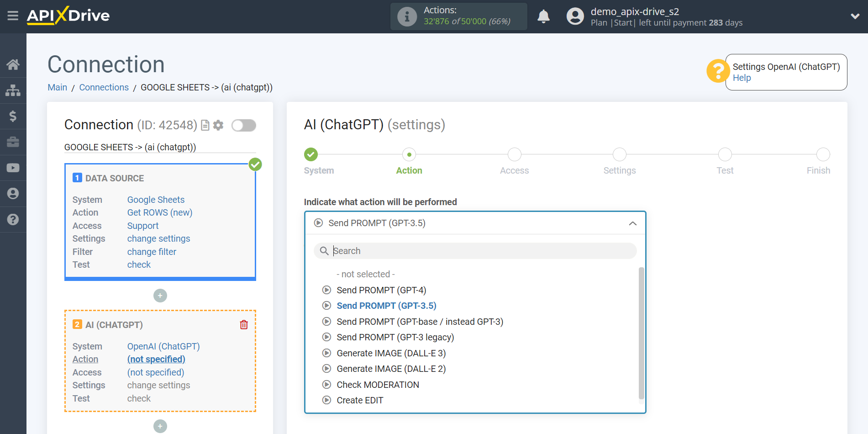This screenshot has width=868, height=434.
Task: Open Get ROWS (new) action link
Action: [159, 212]
